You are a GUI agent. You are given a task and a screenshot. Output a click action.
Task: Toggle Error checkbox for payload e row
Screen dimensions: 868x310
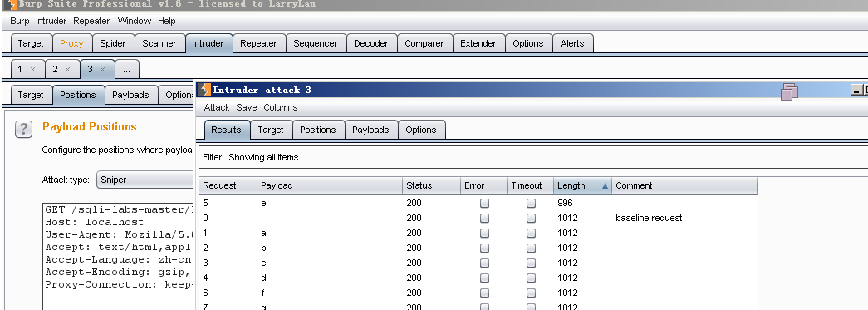click(x=484, y=203)
